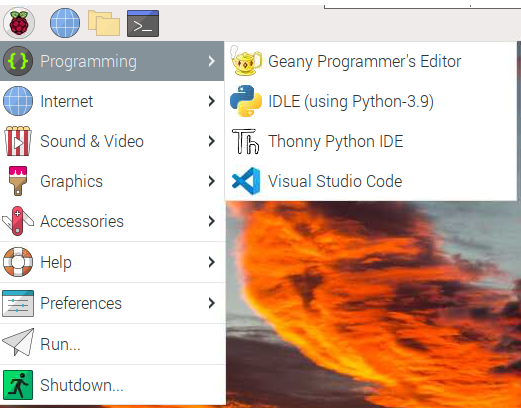
Task: Expand the Accessories submenu arrow
Action: point(211,221)
